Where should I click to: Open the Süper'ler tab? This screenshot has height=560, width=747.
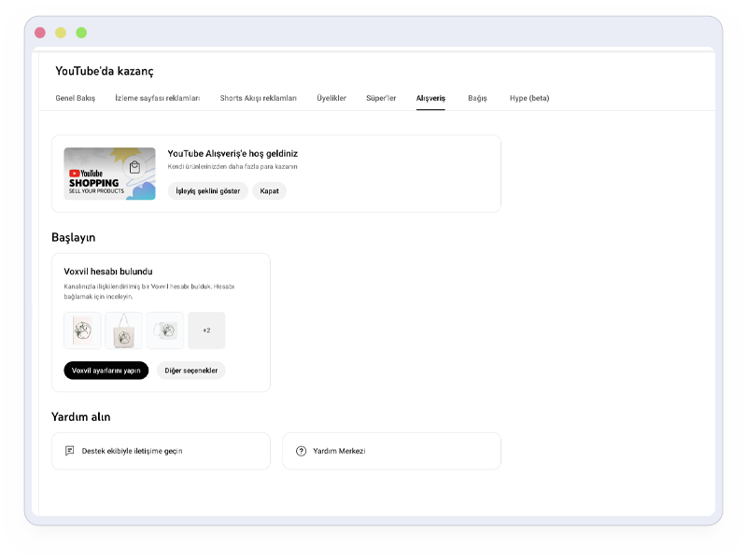point(381,98)
